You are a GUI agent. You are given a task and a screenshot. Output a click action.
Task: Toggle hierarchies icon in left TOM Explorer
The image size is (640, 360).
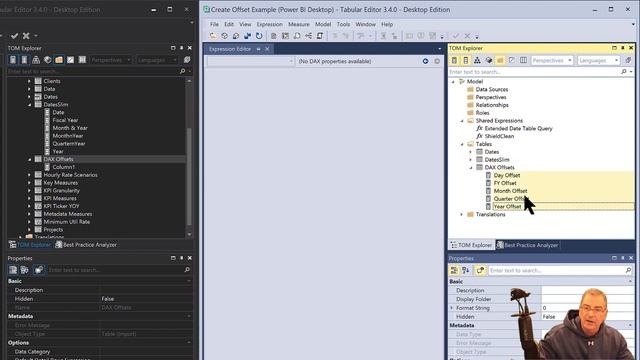click(x=36, y=60)
